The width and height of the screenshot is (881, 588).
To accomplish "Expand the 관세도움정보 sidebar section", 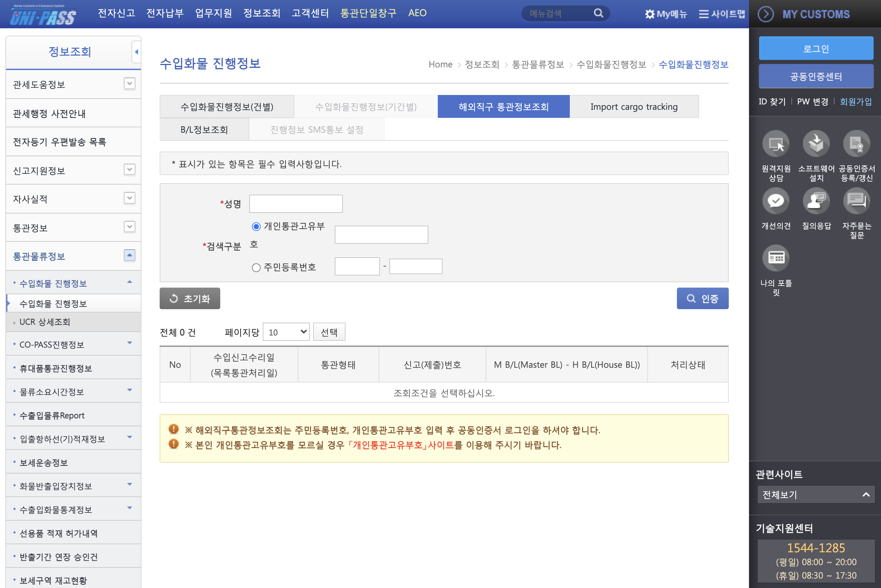I will 129,84.
